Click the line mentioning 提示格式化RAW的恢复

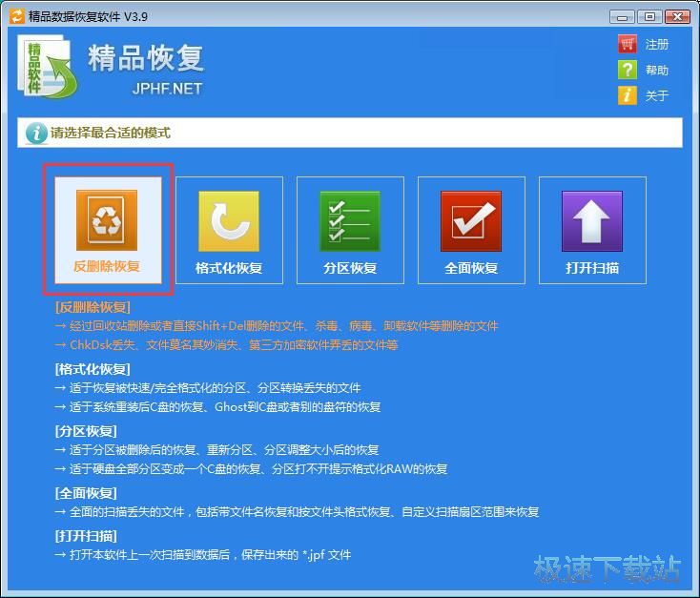(251, 469)
